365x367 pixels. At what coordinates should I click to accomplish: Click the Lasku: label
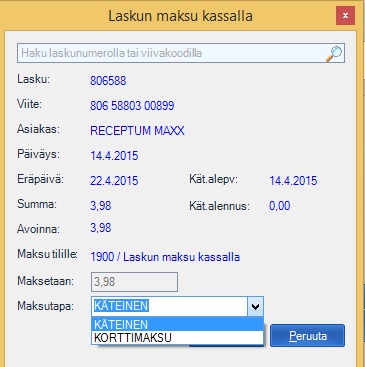coord(33,79)
